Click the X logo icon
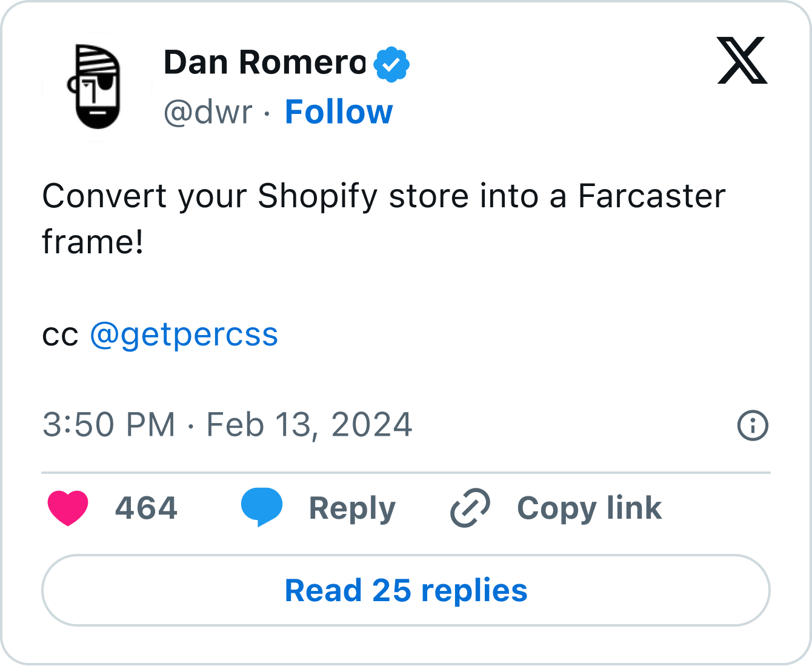812x666 pixels. tap(742, 61)
